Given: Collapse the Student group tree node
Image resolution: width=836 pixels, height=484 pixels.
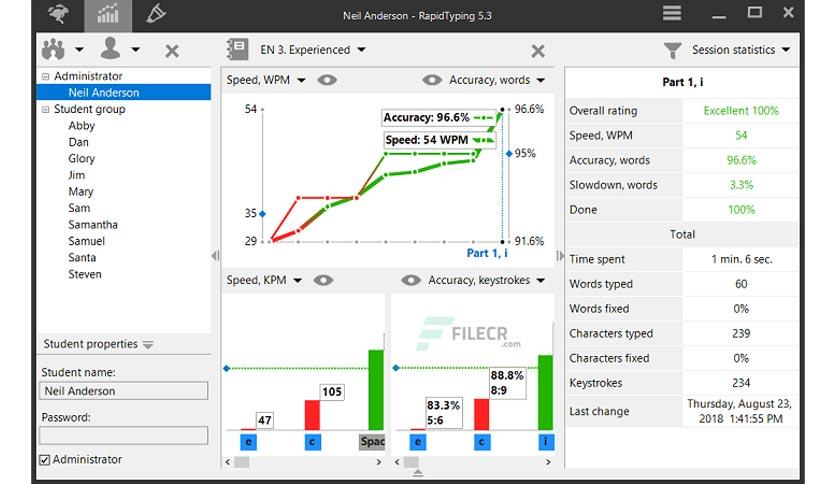Looking at the screenshot, I should [46, 109].
